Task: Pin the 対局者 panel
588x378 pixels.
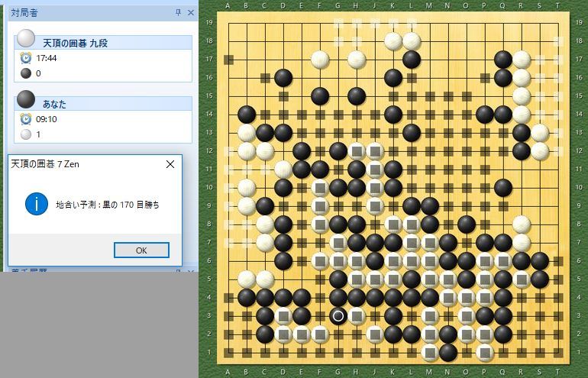Action: click(x=178, y=13)
